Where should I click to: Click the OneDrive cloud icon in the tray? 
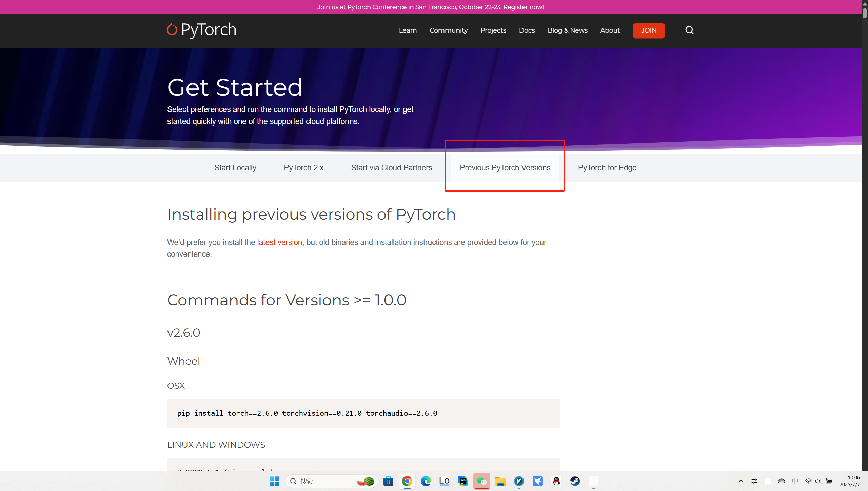[x=781, y=481]
